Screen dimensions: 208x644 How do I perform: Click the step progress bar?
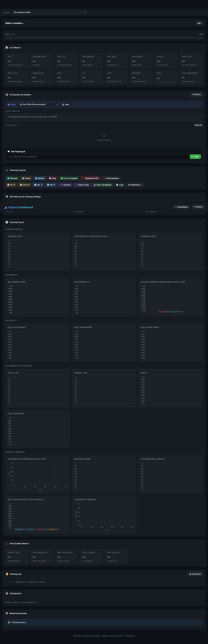(x=104, y=38)
